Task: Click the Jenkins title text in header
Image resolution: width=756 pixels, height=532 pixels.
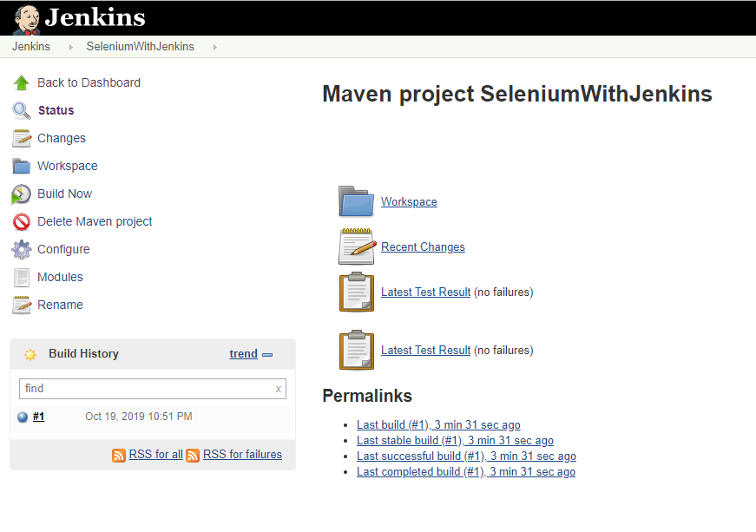Action: [95, 17]
